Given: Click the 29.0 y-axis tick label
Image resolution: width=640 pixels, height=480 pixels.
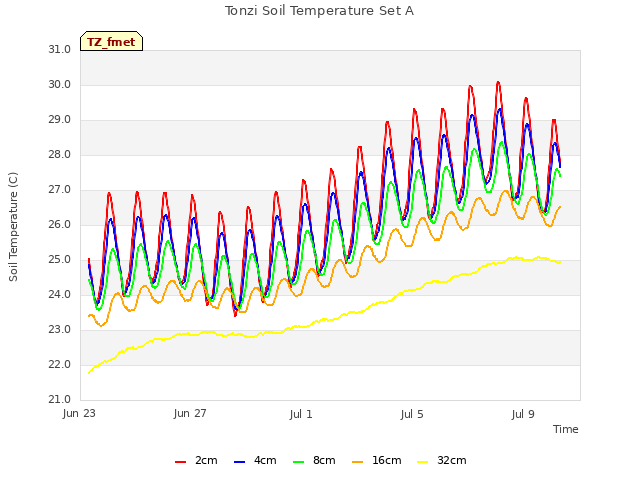Looking at the screenshot, I should point(60,120).
